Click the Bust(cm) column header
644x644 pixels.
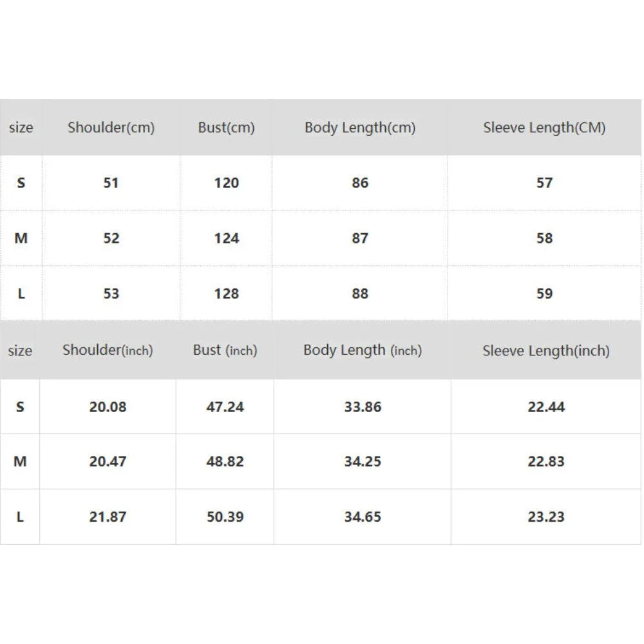(226, 128)
